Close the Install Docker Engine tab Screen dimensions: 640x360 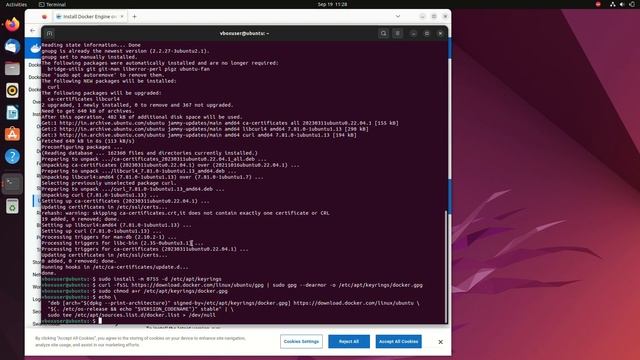coord(122,17)
